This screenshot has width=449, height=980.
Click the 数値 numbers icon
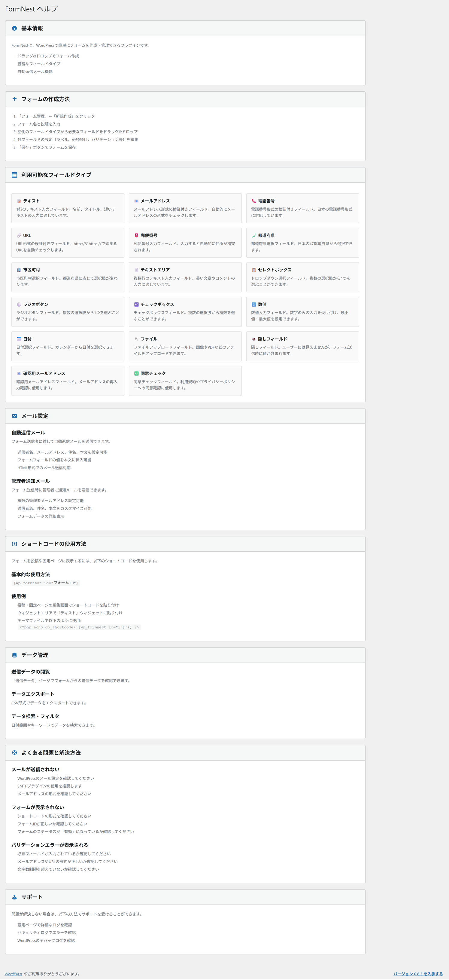[x=253, y=304]
